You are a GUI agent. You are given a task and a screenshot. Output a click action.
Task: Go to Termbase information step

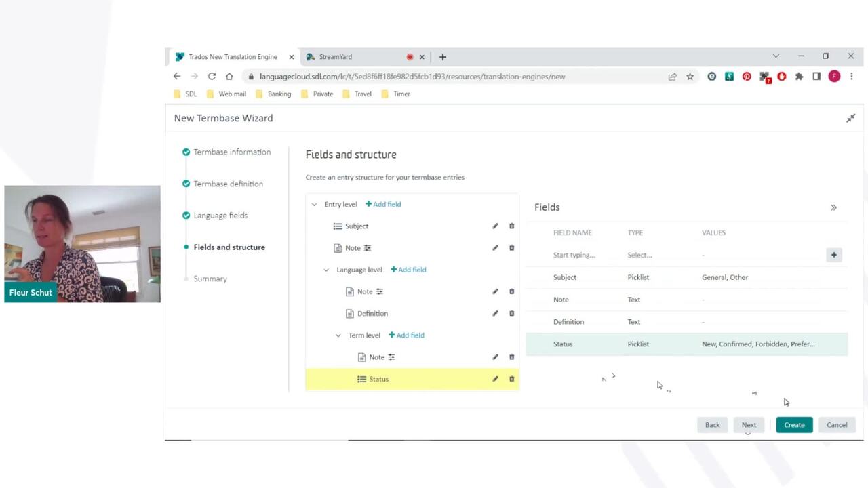[x=232, y=152]
